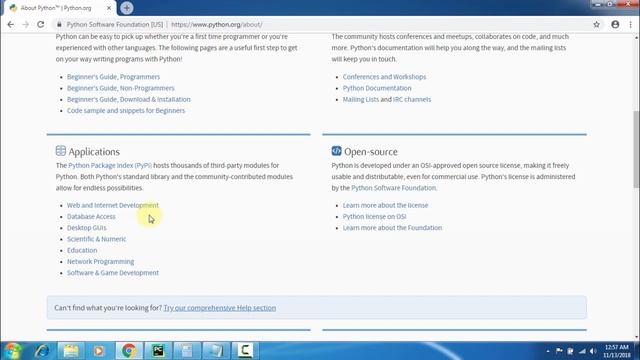Image resolution: width=640 pixels, height=360 pixels.
Task: Click the Applications section icon
Action: pyautogui.click(x=60, y=151)
